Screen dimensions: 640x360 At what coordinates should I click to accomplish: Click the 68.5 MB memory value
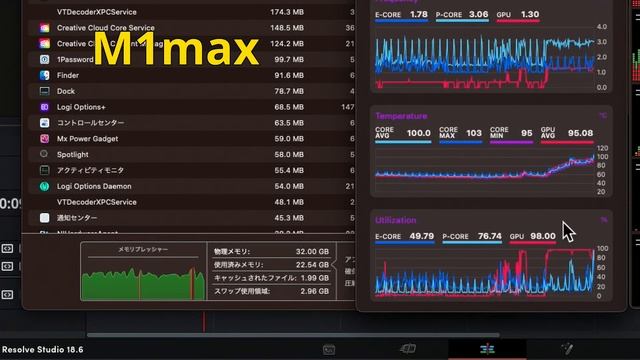click(289, 107)
